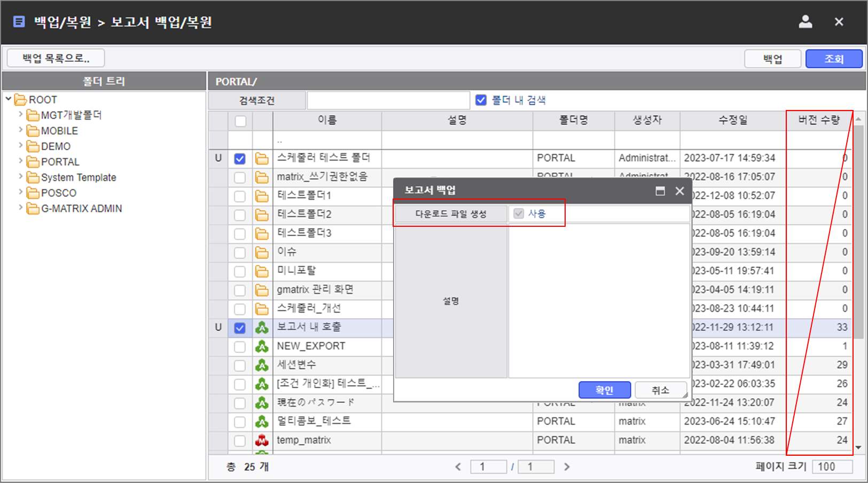Click the menu list icon beside 백업/복원 title
Viewport: 868px width, 483px height.
tap(19, 22)
